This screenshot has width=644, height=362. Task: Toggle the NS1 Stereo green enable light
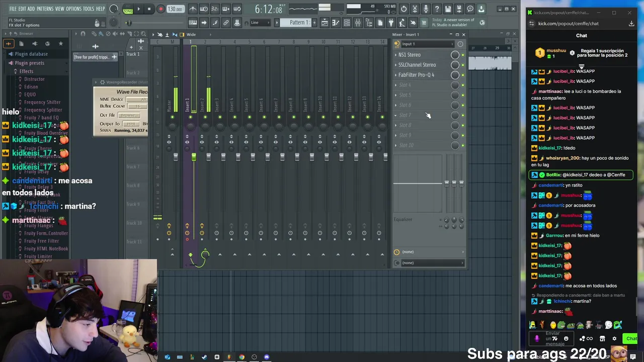coord(463,55)
